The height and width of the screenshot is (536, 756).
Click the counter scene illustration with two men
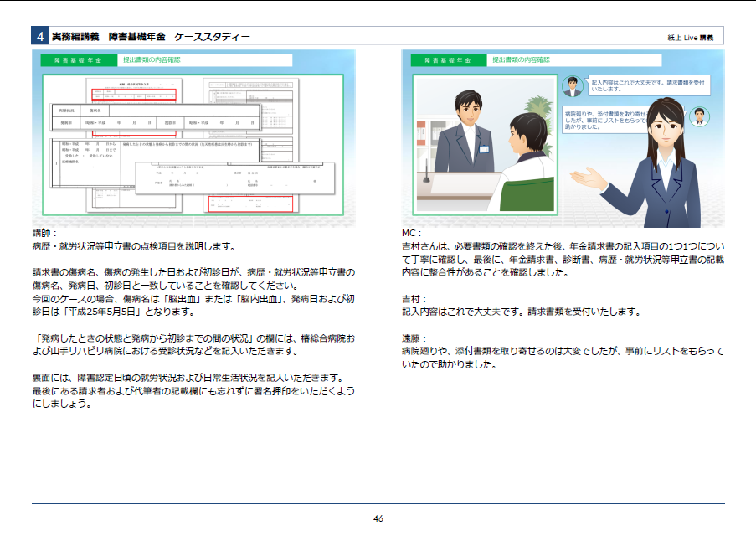(x=485, y=147)
